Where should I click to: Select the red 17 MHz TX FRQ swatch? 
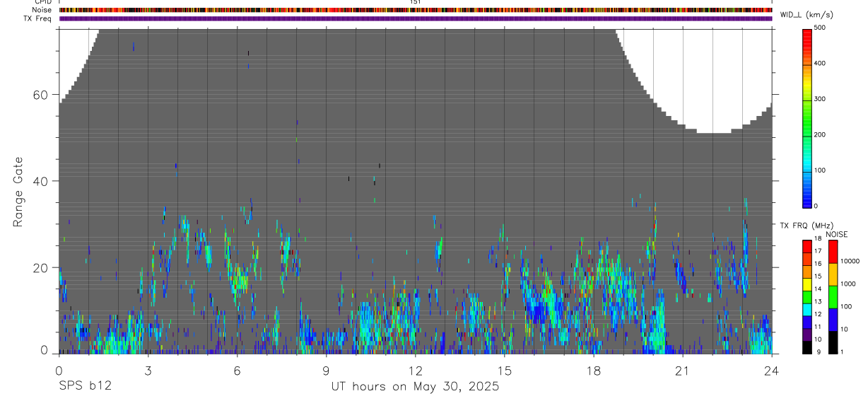pos(807,247)
